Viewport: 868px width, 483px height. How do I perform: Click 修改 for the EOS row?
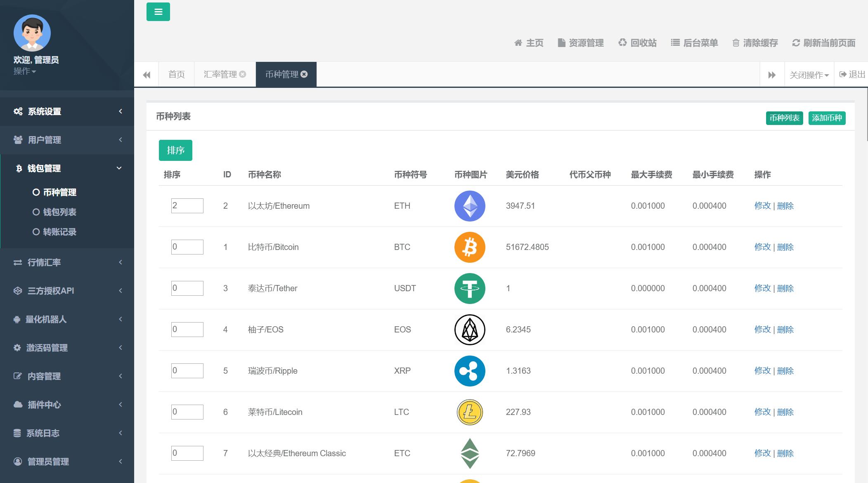coord(762,330)
